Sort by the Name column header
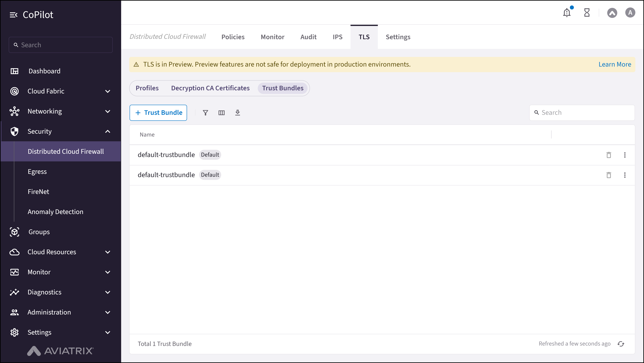Image resolution: width=644 pixels, height=363 pixels. point(147,135)
